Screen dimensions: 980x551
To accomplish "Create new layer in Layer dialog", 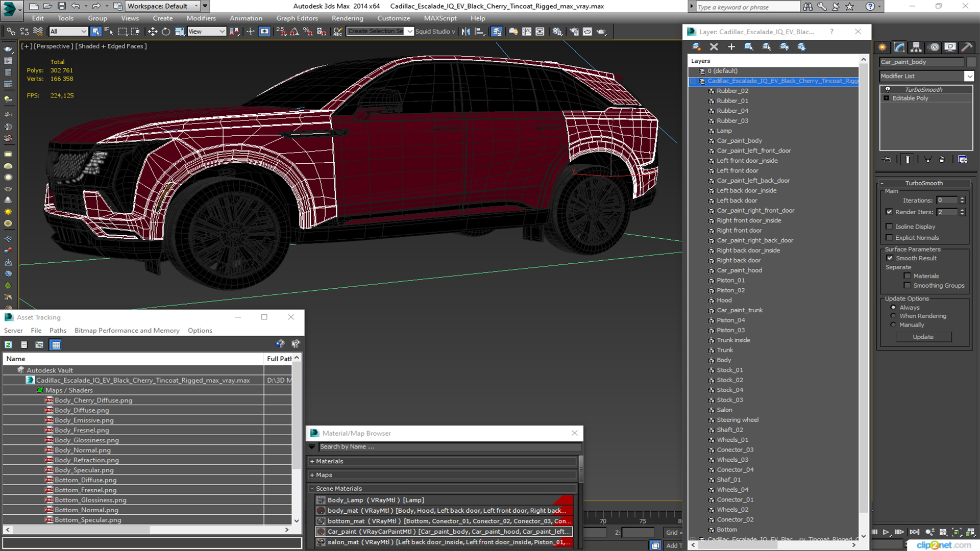I will (x=696, y=46).
